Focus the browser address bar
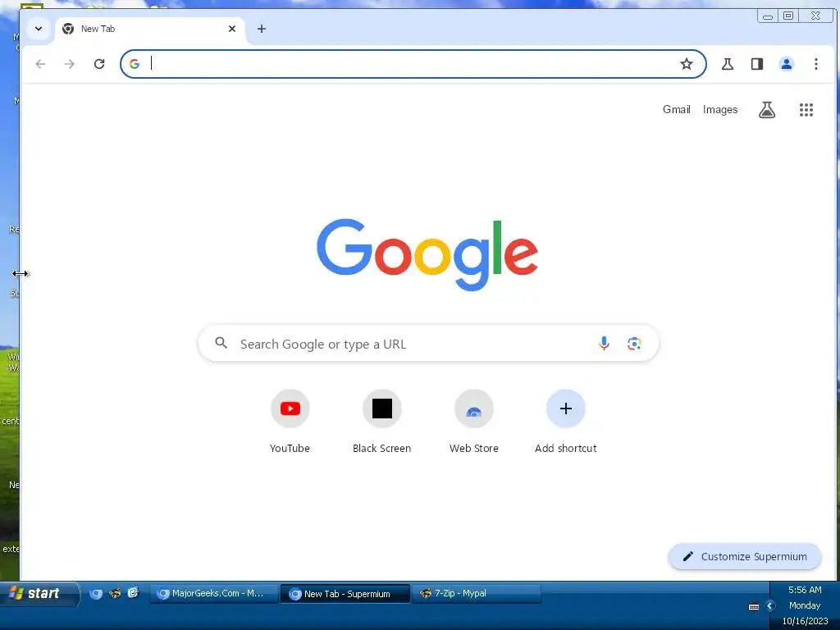The height and width of the screenshot is (630, 840). [413, 64]
